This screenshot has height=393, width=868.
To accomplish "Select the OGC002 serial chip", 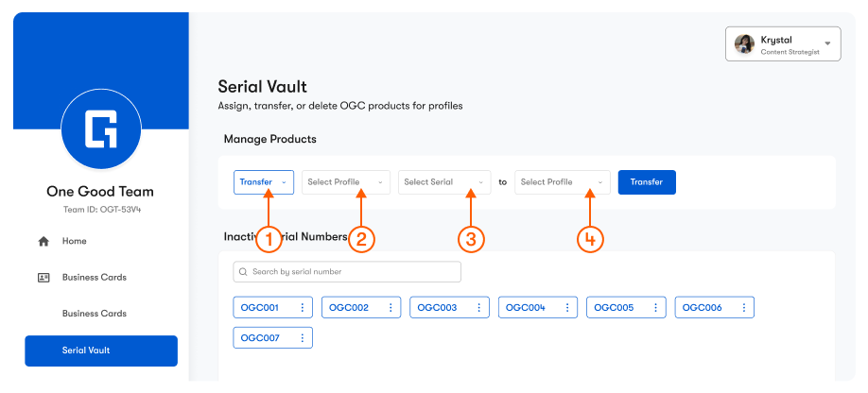I will coord(351,308).
